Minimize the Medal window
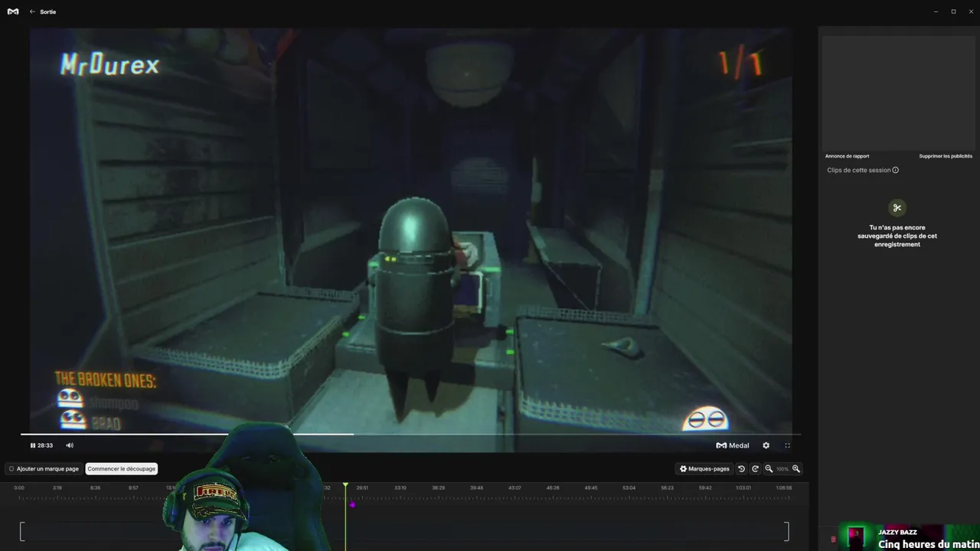This screenshot has height=551, width=980. pyautogui.click(x=936, y=11)
